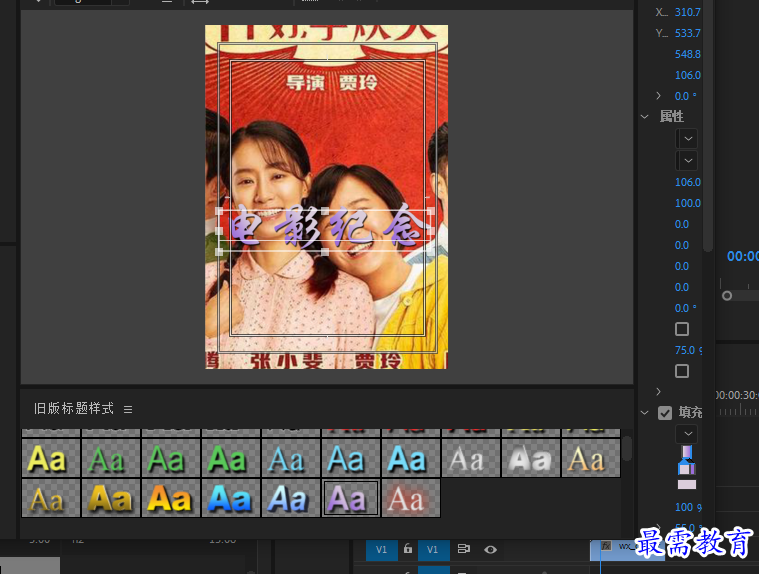Click the V1 track targeting button

pos(433,550)
